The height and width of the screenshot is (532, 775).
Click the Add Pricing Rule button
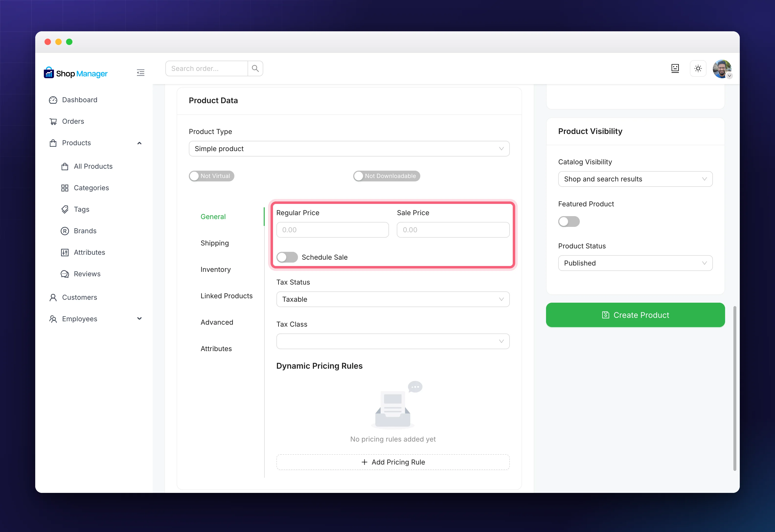click(393, 462)
